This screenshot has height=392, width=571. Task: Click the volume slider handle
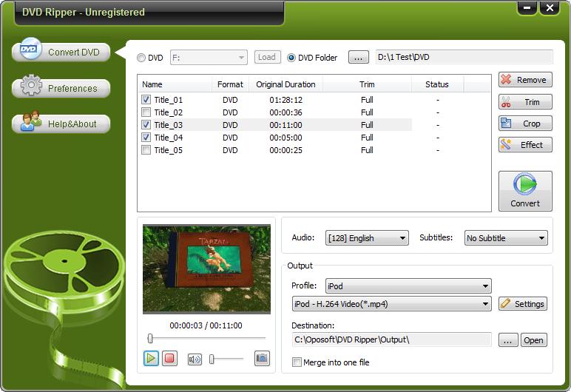[x=212, y=359]
